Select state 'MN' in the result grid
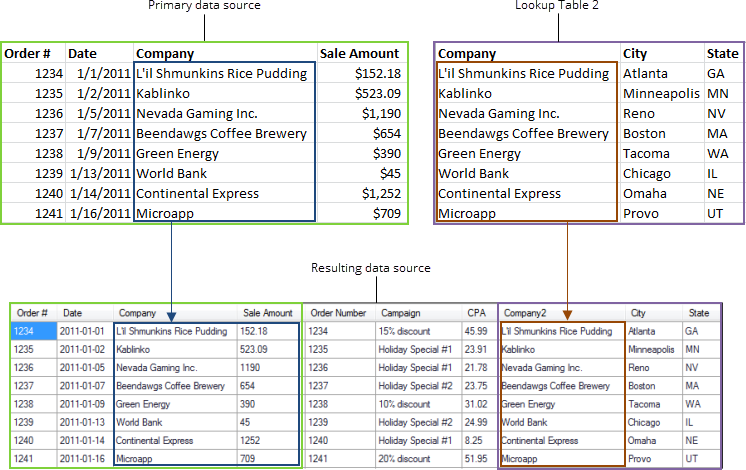Screen dimensions: 746x470 tap(692, 349)
